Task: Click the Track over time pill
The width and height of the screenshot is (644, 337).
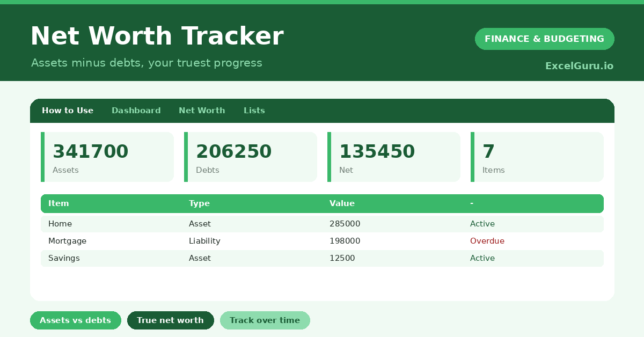Action: pos(265,320)
